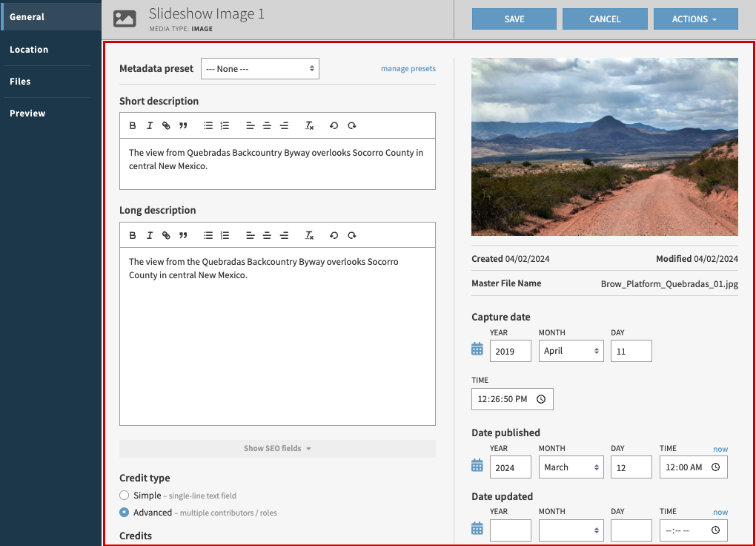Click the manage presets link
Image resolution: width=756 pixels, height=546 pixels.
coord(408,68)
